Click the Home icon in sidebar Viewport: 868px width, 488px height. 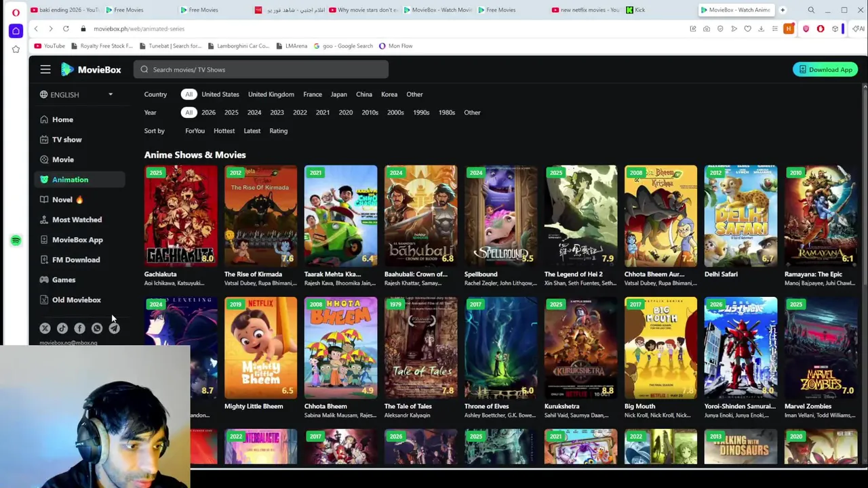coord(44,119)
